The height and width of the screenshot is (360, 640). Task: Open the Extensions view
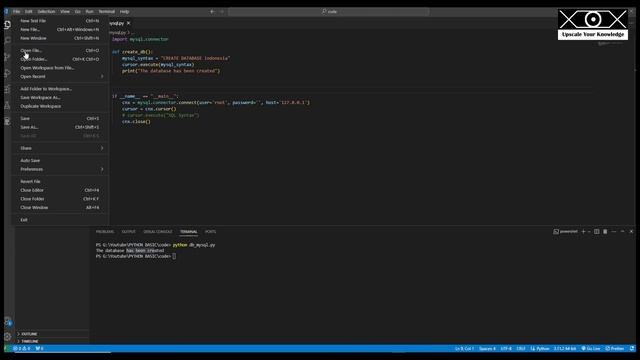click(x=7, y=89)
